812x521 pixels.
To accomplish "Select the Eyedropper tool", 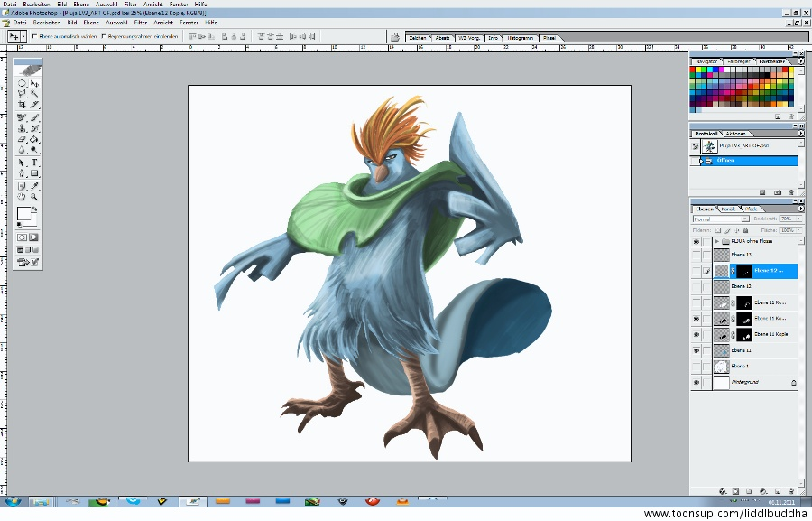I will tap(34, 185).
